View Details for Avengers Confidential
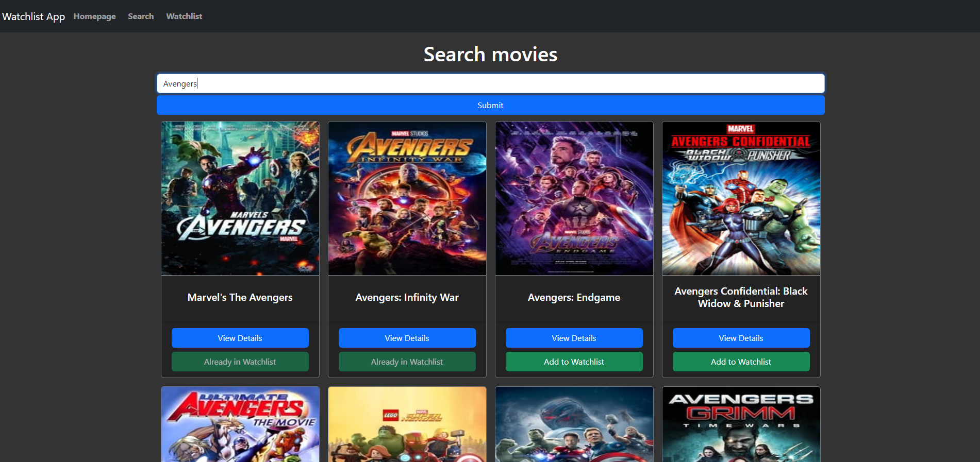 (741, 338)
